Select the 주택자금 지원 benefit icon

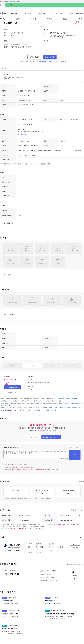[x=11, y=261]
